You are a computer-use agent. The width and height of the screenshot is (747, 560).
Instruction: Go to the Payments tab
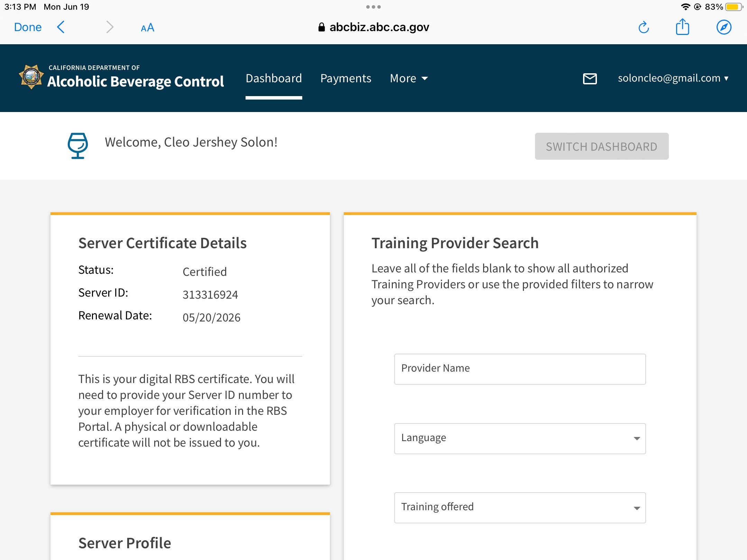point(345,78)
